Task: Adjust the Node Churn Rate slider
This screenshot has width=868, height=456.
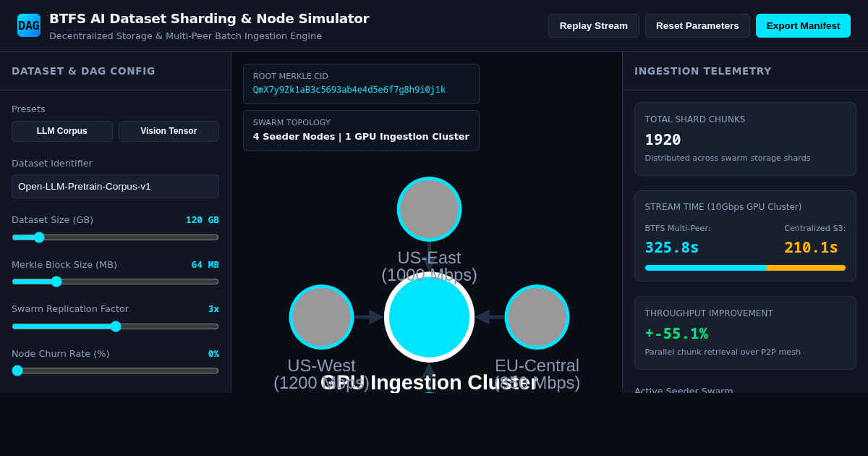Action: [115, 371]
